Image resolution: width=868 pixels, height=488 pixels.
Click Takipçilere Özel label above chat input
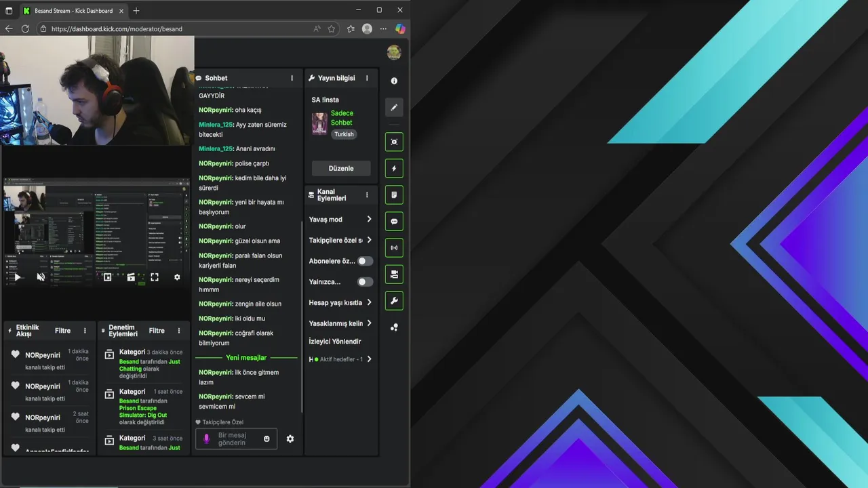[x=222, y=422]
